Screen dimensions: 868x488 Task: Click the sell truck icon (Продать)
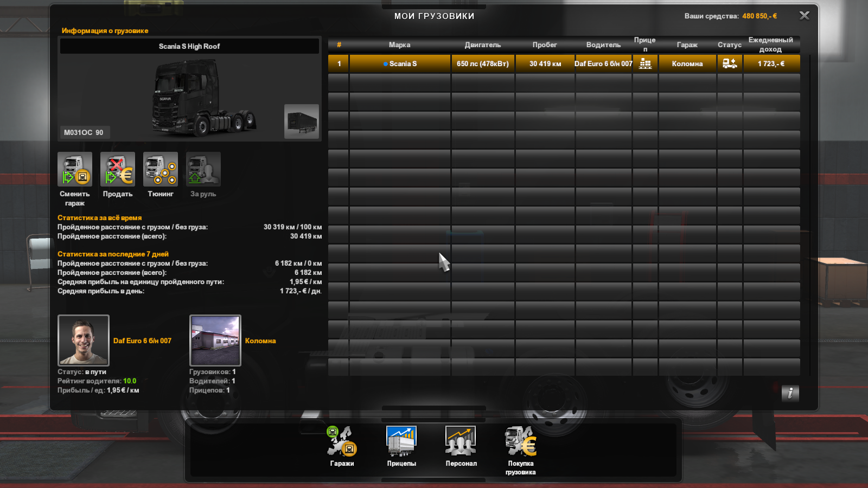pyautogui.click(x=118, y=170)
